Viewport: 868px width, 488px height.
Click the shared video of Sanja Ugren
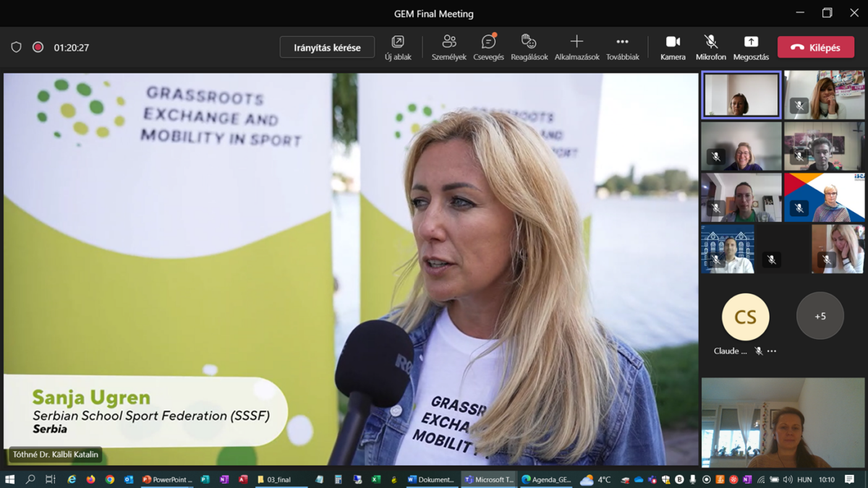(351, 269)
